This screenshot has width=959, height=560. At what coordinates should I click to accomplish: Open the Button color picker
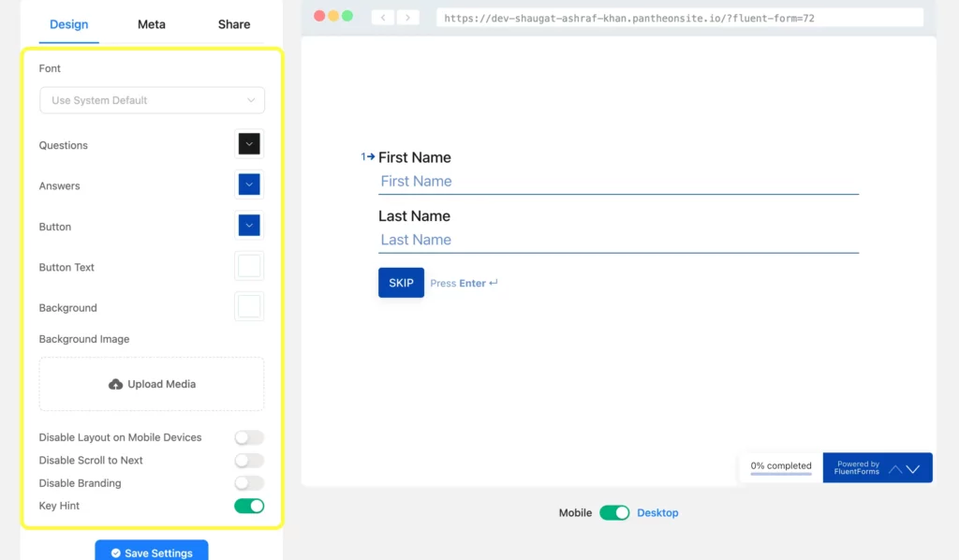point(249,226)
